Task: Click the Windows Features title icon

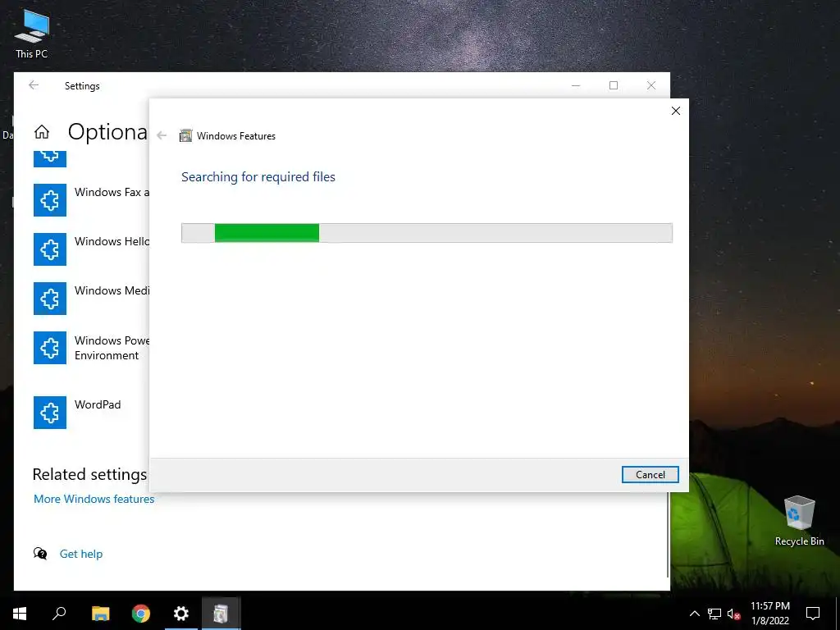Action: tap(185, 136)
